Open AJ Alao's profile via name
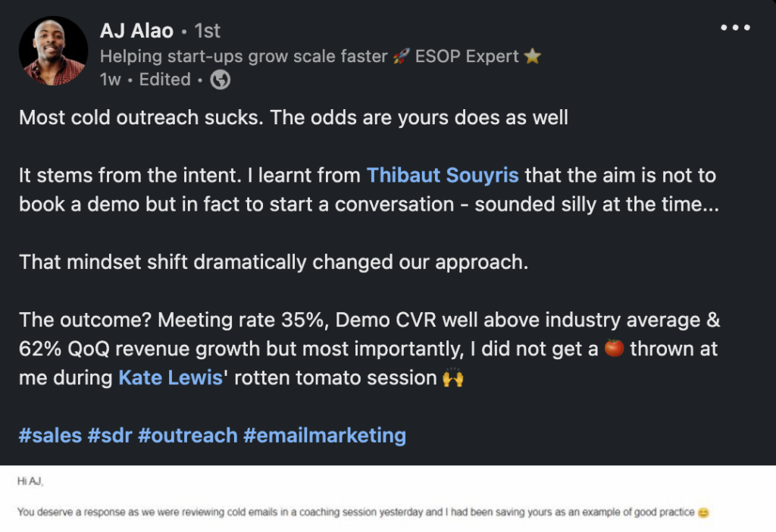The image size is (776, 532). click(136, 30)
